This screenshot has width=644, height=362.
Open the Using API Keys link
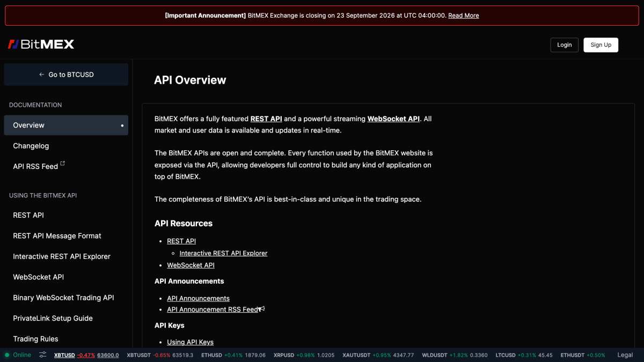pyautogui.click(x=190, y=342)
